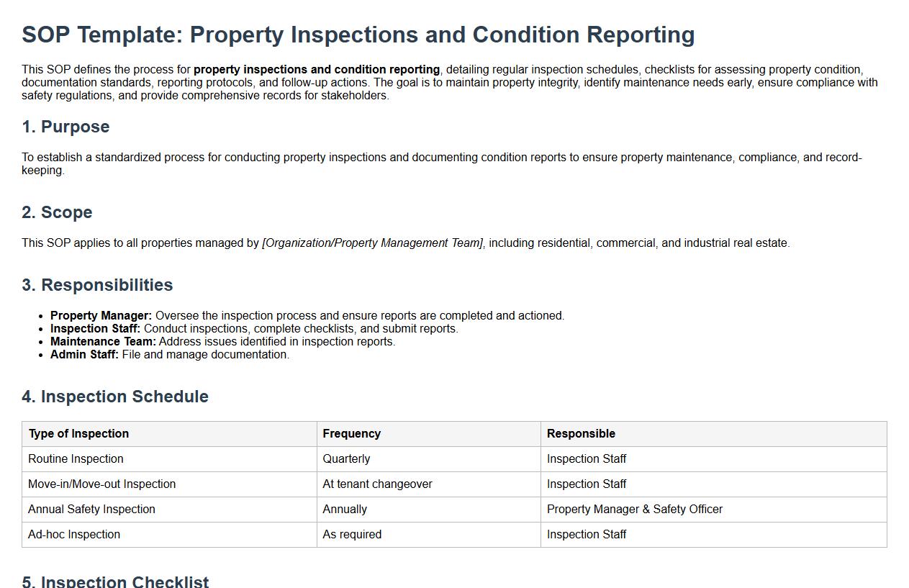Click the SOP Template main title
This screenshot has height=588, width=909.
click(358, 35)
